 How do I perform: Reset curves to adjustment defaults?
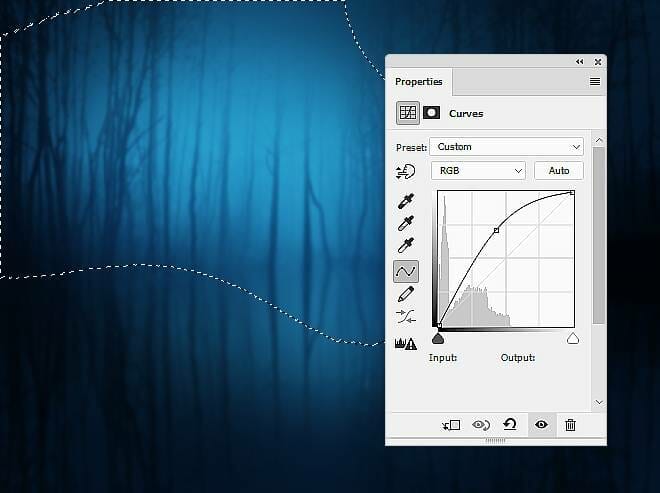(510, 425)
